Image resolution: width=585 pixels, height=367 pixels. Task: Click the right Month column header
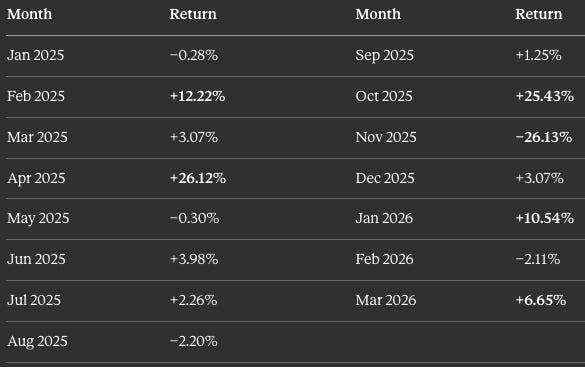point(378,14)
